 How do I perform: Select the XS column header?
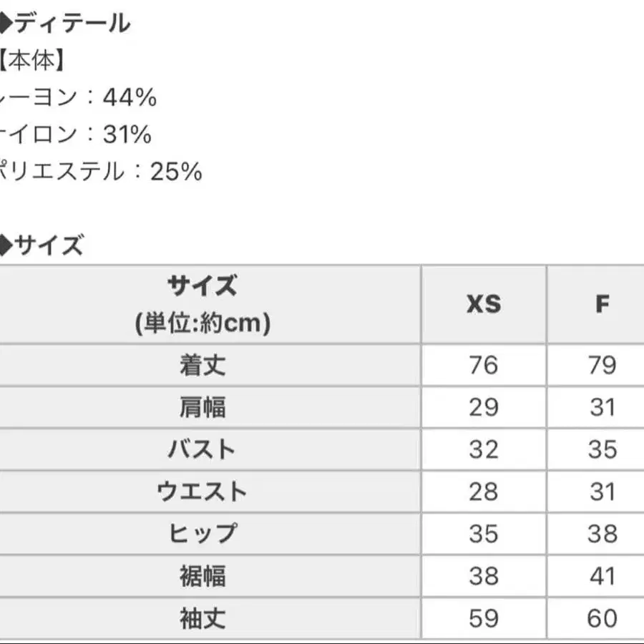tap(484, 305)
